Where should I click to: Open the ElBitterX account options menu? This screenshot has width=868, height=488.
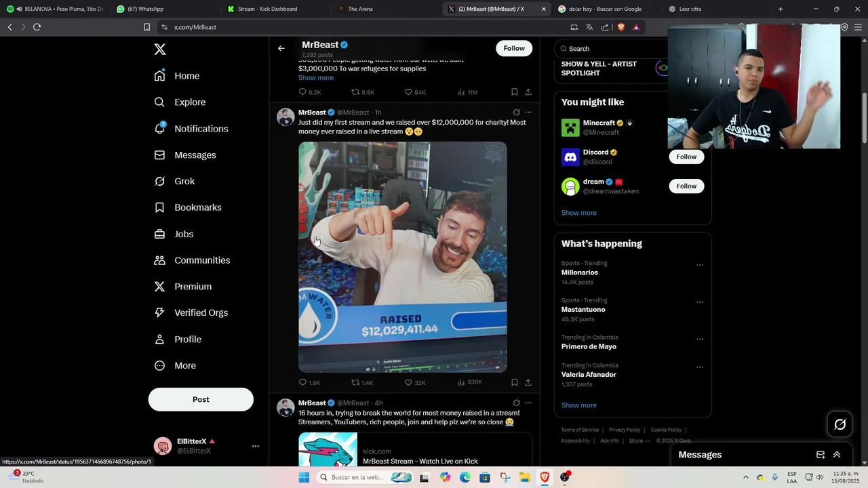pos(256,446)
